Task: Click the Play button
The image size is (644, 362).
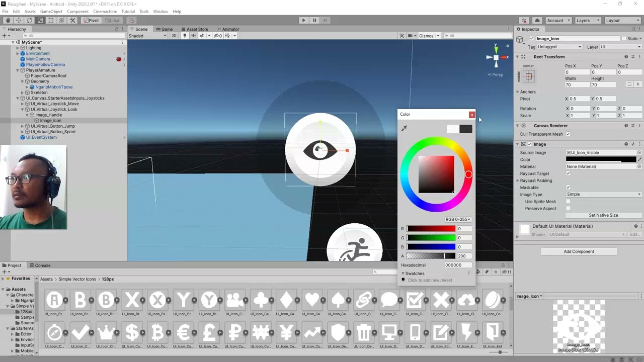Action: pos(303,21)
